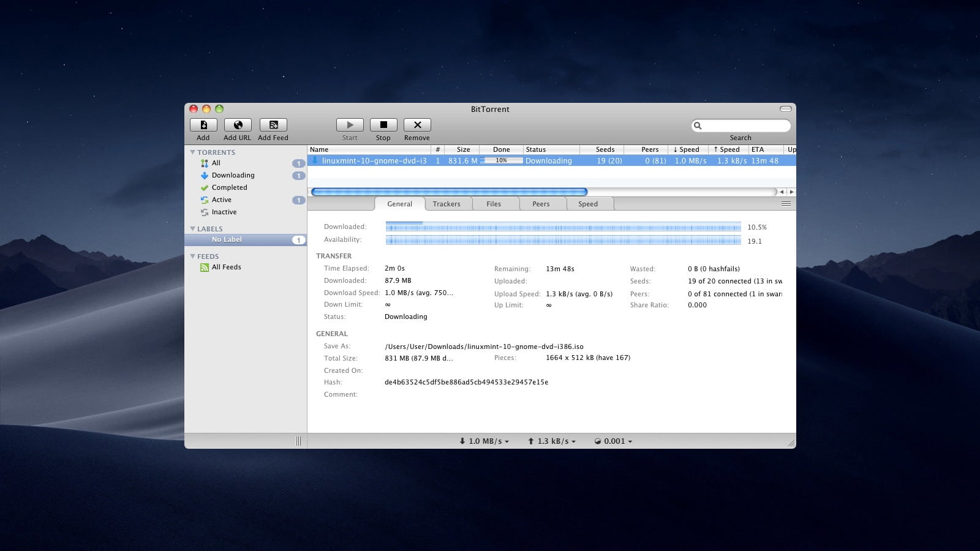Focus the Search input field
The image size is (980, 551).
(x=741, y=126)
